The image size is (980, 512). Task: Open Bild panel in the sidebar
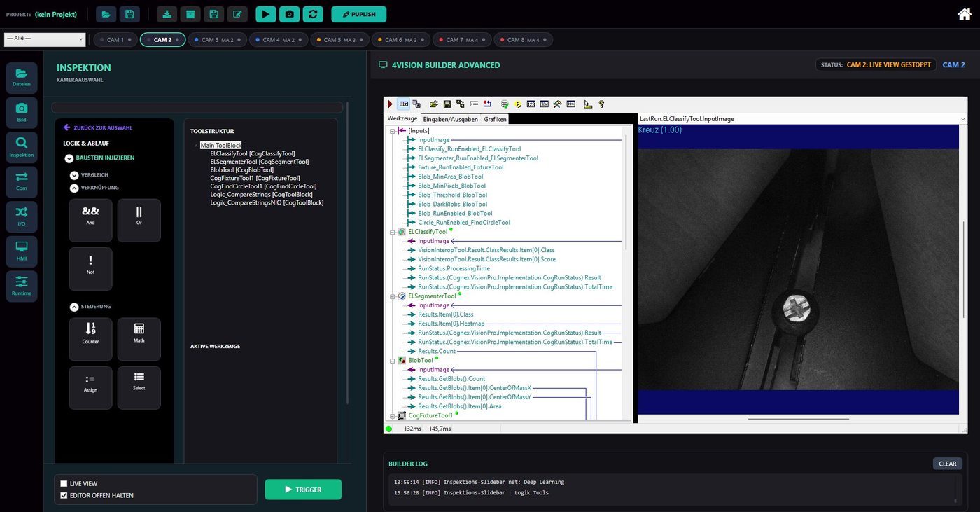[x=22, y=112]
